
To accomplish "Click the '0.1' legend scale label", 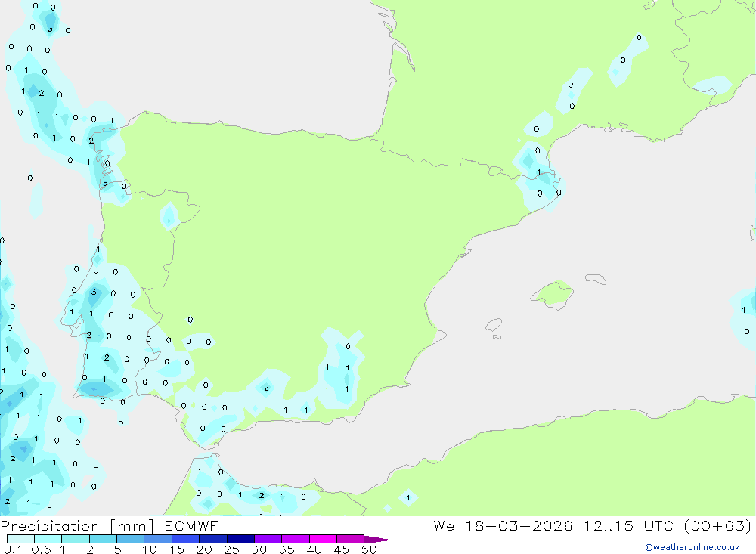I will point(13,549).
